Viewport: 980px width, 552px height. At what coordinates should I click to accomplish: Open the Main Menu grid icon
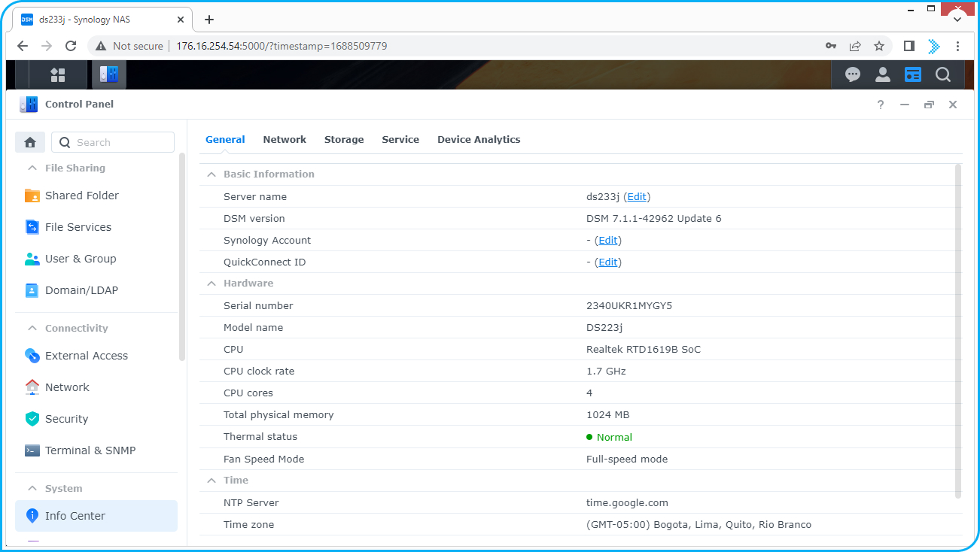tap(57, 74)
